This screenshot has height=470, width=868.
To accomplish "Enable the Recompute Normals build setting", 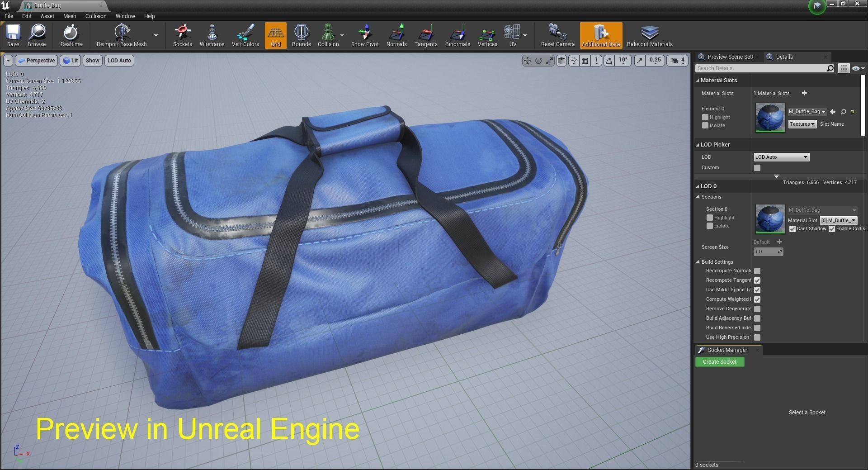I will point(757,271).
